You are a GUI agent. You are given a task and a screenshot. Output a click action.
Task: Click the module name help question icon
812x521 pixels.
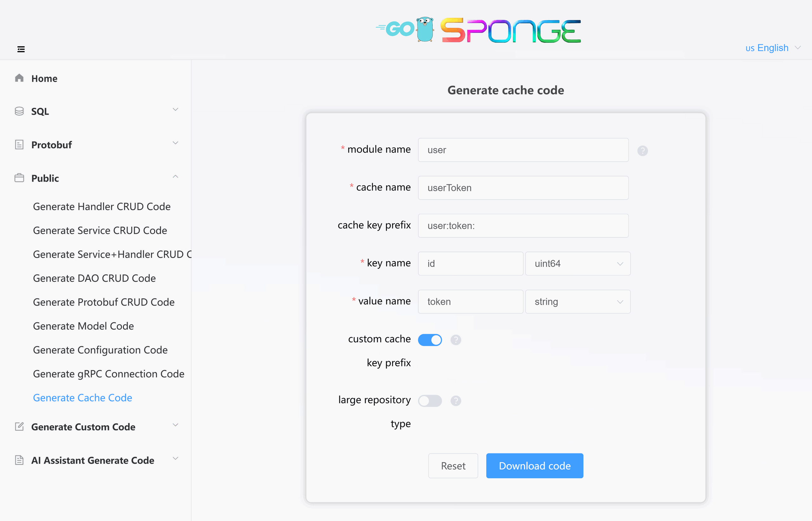(642, 151)
